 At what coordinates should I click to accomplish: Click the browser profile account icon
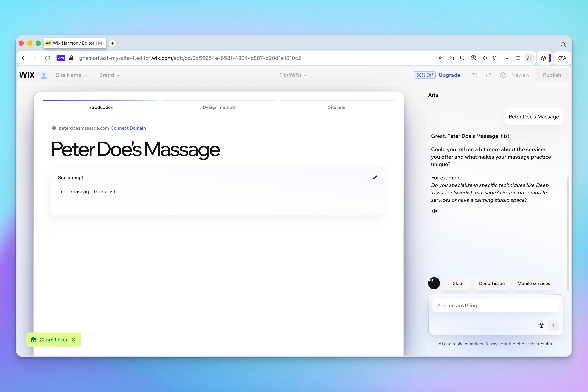[x=529, y=58]
